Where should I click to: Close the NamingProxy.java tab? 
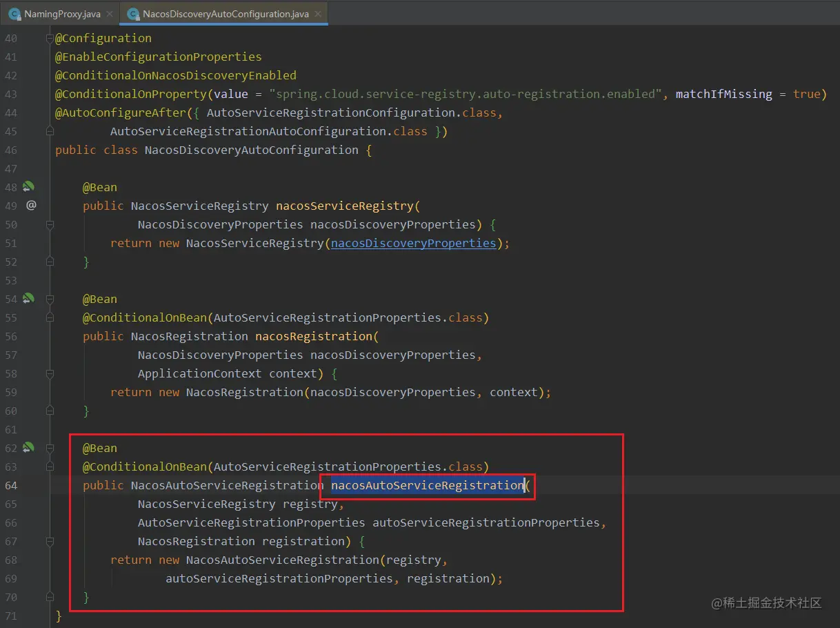(109, 14)
